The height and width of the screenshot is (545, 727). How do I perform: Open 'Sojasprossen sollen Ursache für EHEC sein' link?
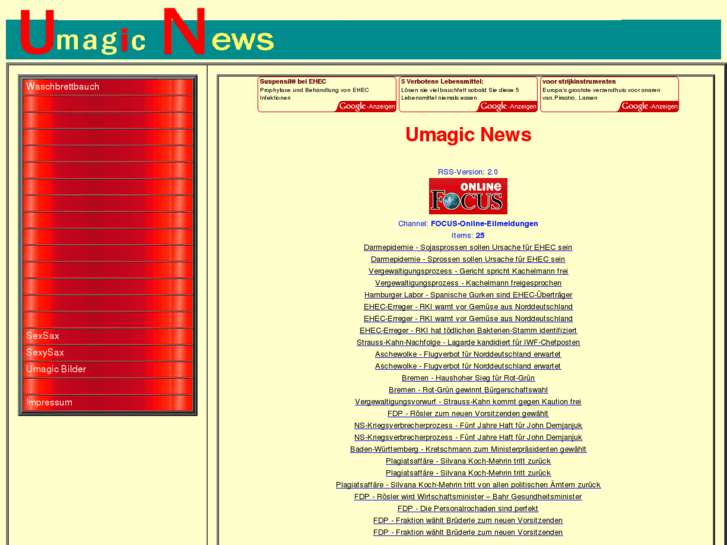coord(468,247)
